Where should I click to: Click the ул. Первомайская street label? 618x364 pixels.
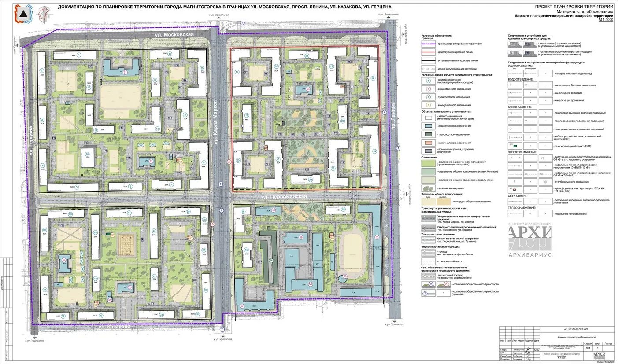click(x=284, y=196)
